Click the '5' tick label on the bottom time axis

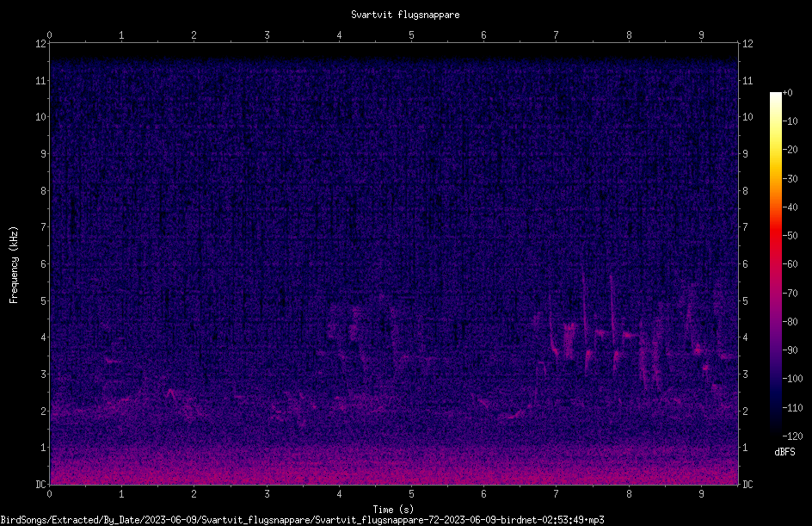pos(411,494)
